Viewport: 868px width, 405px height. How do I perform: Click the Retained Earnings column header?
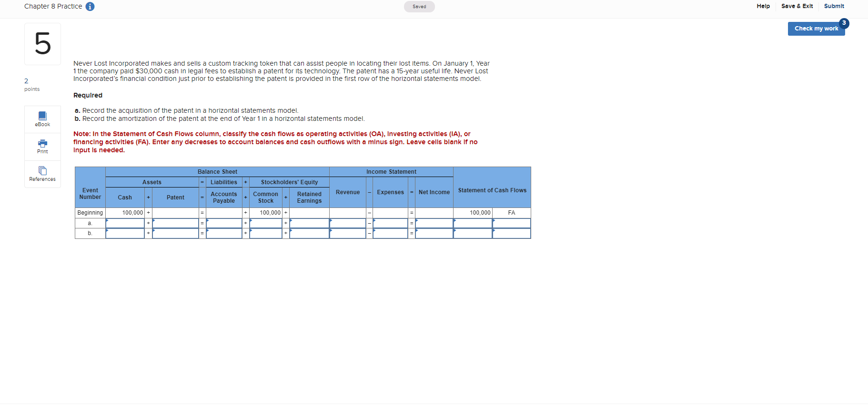(309, 198)
